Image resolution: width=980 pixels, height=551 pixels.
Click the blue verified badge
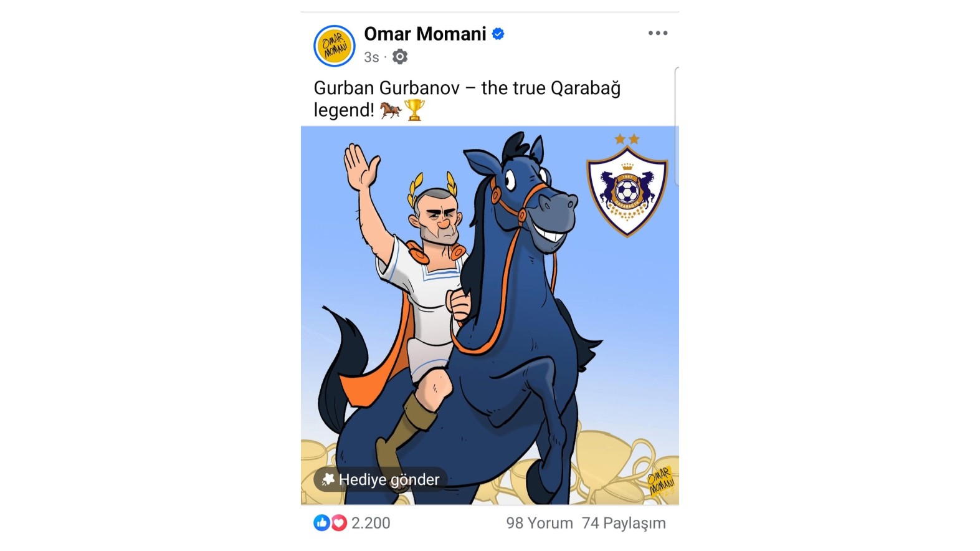point(498,34)
